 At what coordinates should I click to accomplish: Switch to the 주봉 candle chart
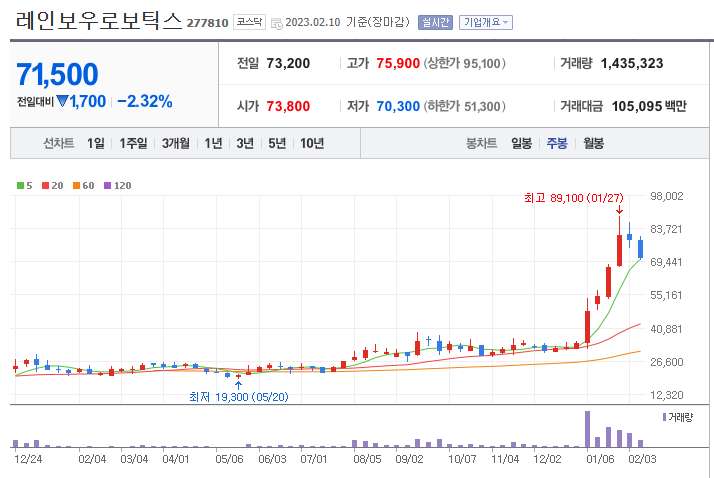[x=557, y=143]
